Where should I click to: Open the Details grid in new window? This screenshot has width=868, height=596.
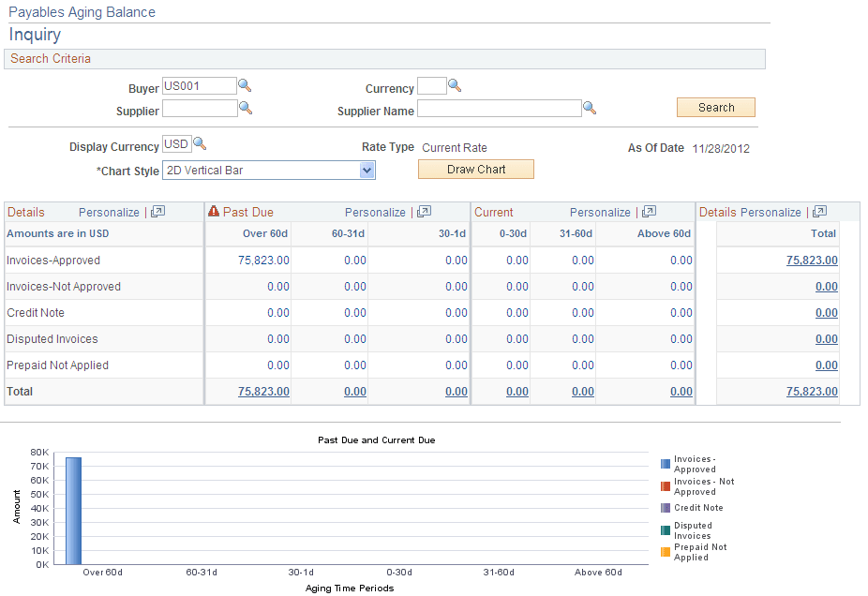156,212
